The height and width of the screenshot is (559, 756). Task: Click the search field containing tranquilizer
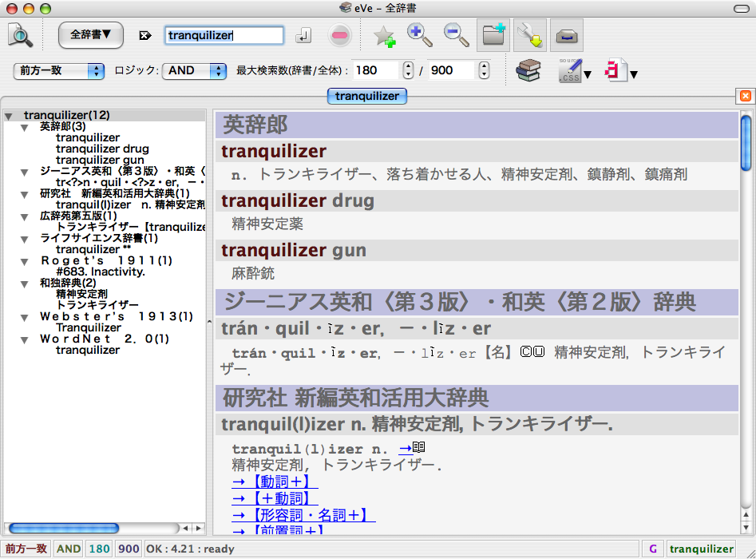[x=224, y=36]
